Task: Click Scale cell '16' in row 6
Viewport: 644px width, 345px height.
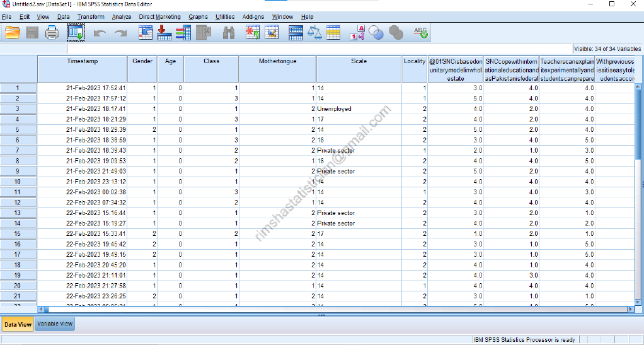Action: 359,140
